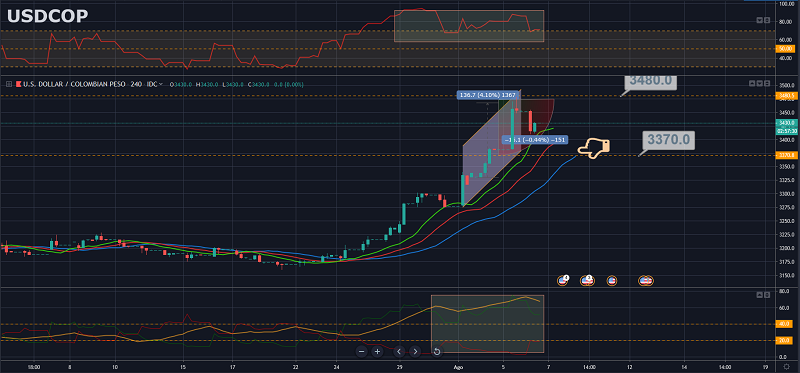
Task: Move the main price pane up
Action: (x=753, y=83)
